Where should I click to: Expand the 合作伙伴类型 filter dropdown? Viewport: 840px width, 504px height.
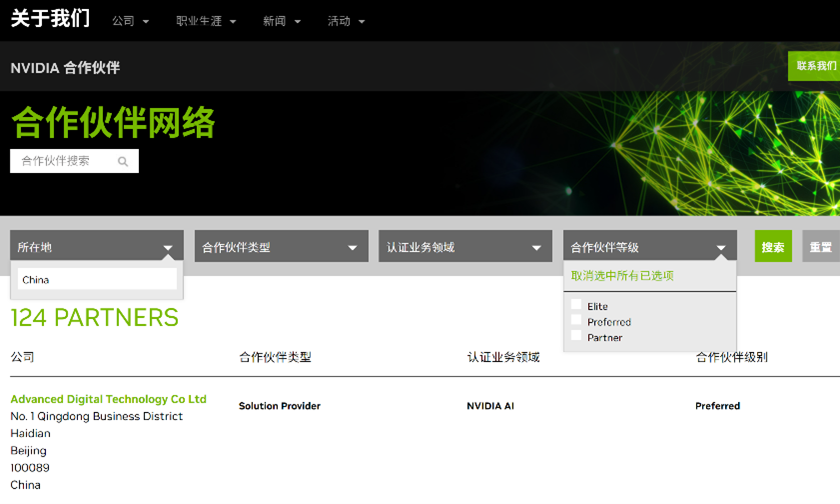280,247
